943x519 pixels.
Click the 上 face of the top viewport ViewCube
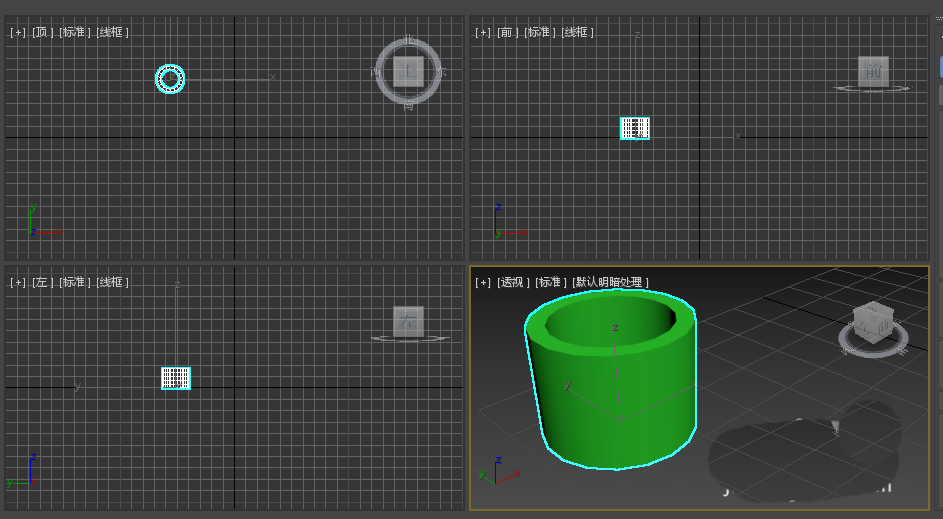point(408,71)
